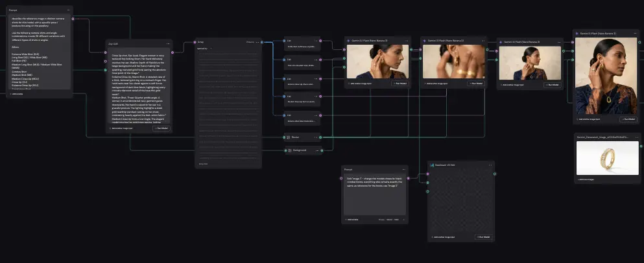This screenshot has height=263, width=644.
Task: Open the Array node 'Splitted by' dropdown
Action: 204,49
